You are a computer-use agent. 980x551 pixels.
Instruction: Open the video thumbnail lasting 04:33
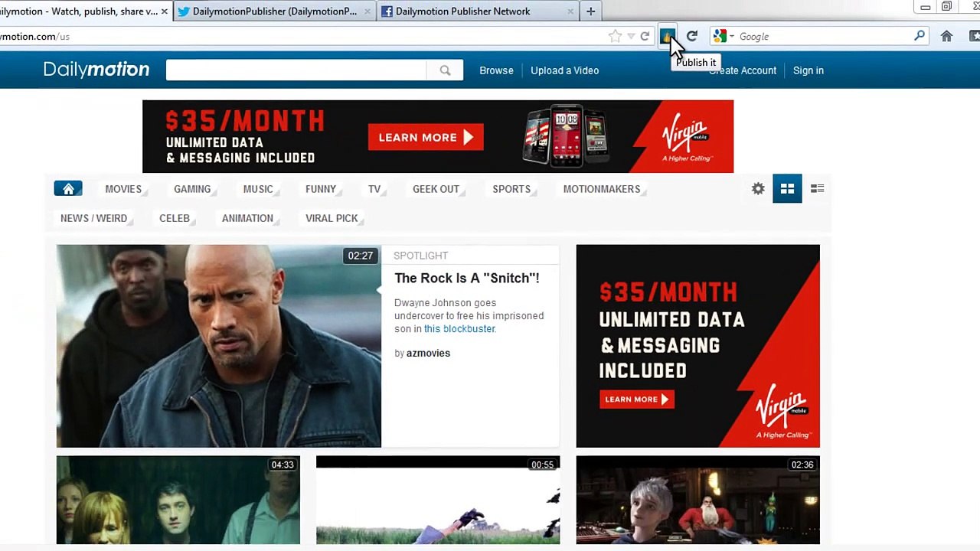[x=178, y=500]
